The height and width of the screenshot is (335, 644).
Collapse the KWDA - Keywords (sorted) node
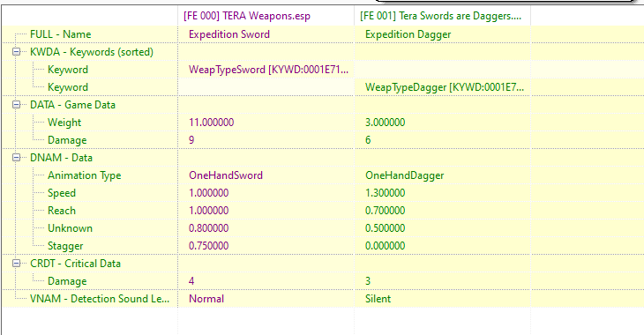[x=16, y=52]
